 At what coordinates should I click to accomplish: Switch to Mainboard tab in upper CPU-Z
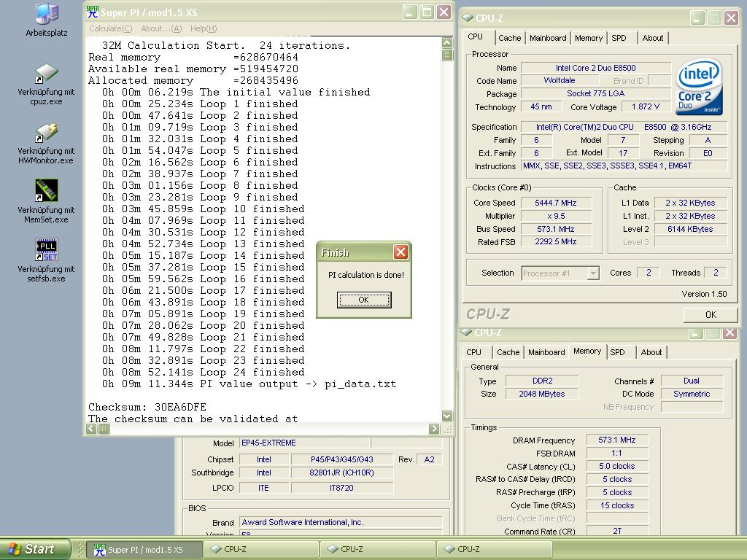click(548, 38)
